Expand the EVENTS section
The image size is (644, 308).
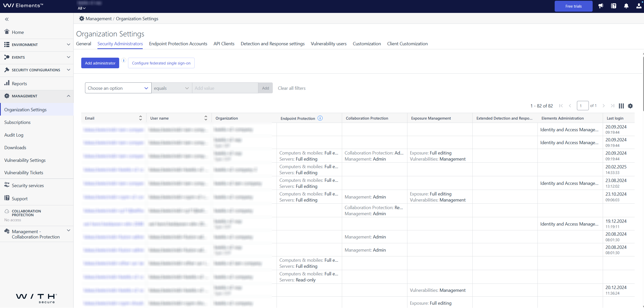click(37, 57)
